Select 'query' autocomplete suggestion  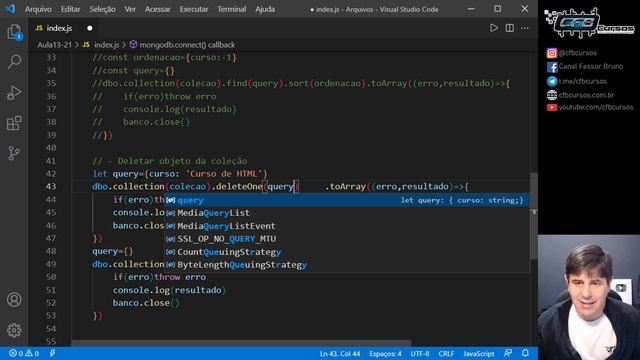pos(347,200)
